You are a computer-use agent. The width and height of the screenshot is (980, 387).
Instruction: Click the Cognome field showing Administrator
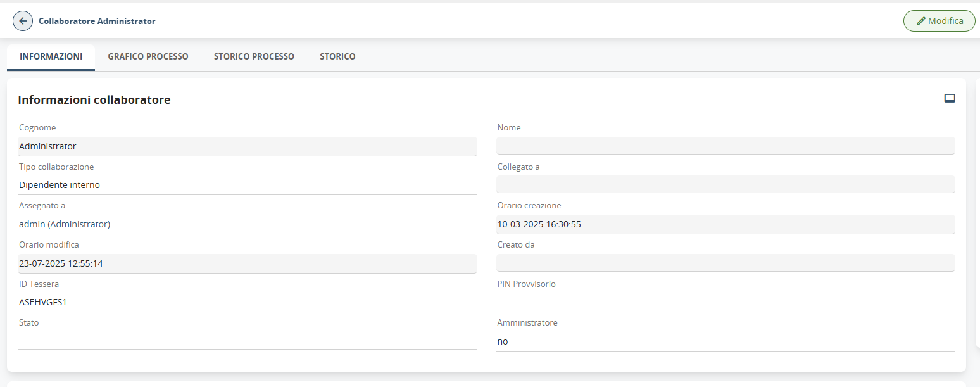tap(247, 146)
